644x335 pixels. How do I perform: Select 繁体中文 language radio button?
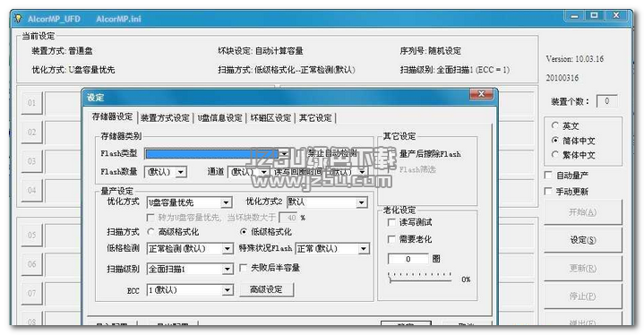pyautogui.click(x=554, y=154)
